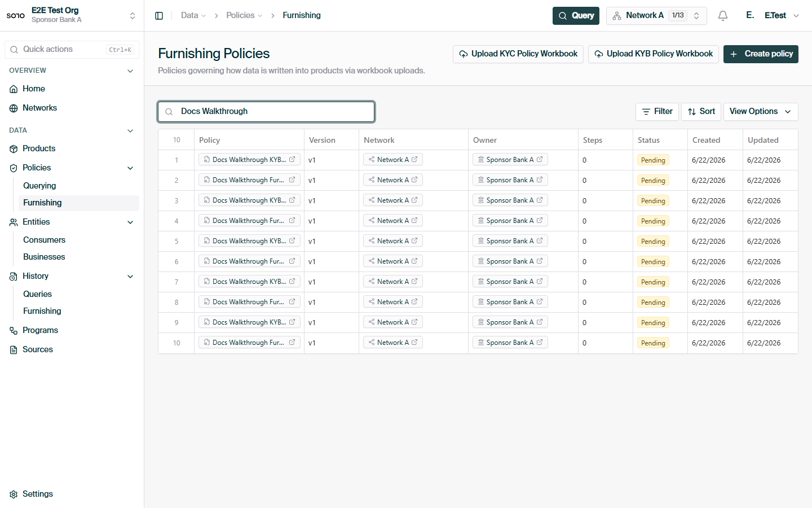Viewport: 812px width, 508px height.
Task: Open external link icon for policy row 8
Action: (x=292, y=302)
